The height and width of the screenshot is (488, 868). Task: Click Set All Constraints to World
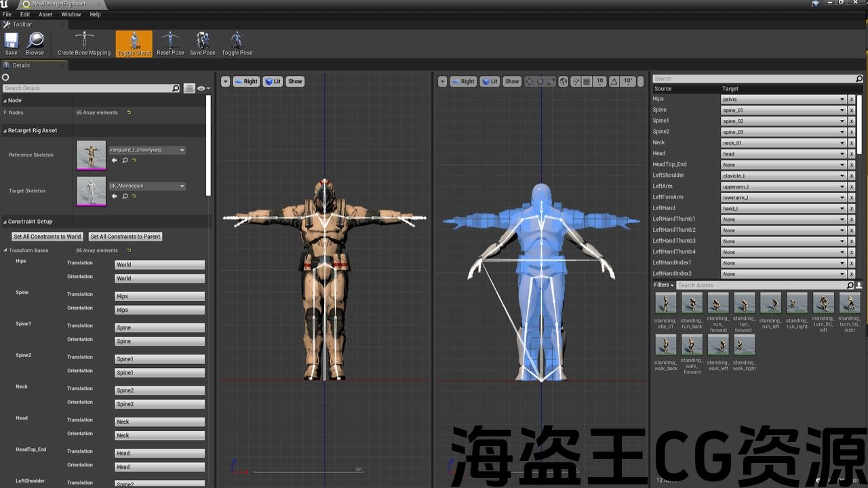[47, 237]
